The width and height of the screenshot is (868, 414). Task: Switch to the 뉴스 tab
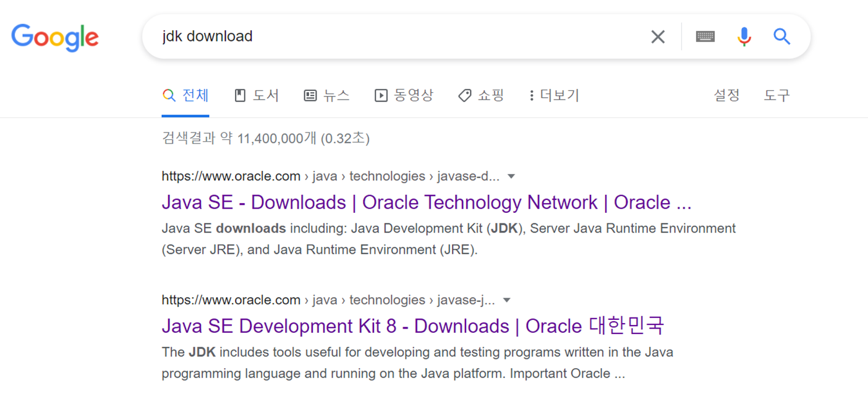[326, 95]
